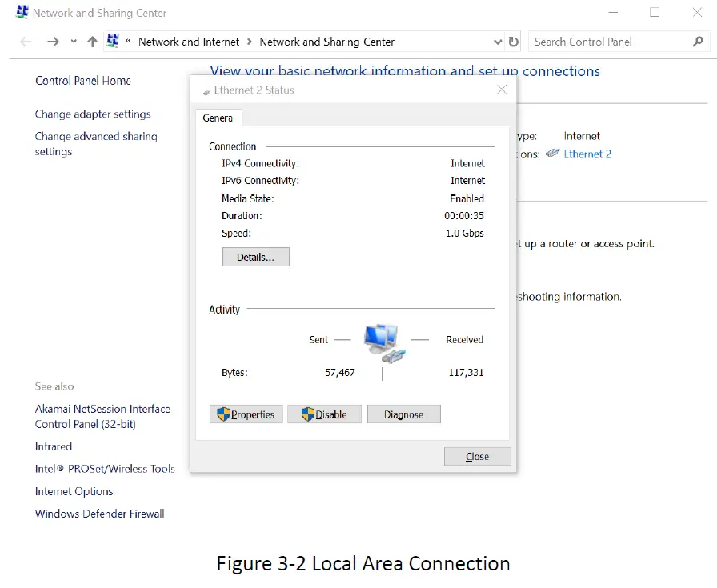
Task: Click the network computers activity icon
Action: 384,342
